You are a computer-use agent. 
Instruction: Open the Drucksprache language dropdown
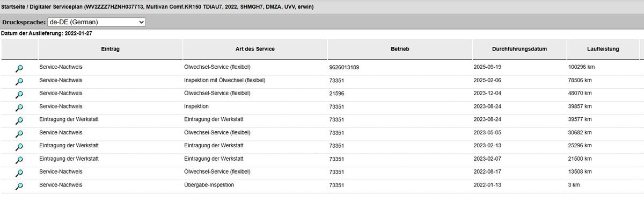click(97, 22)
